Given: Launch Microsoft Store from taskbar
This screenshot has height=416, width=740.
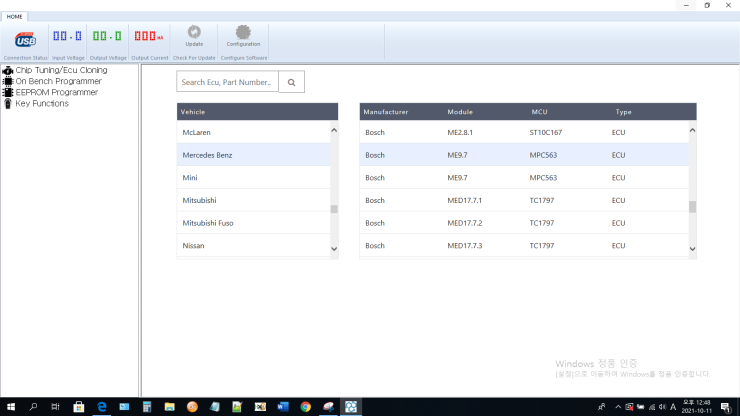Looking at the screenshot, I should [x=79, y=407].
